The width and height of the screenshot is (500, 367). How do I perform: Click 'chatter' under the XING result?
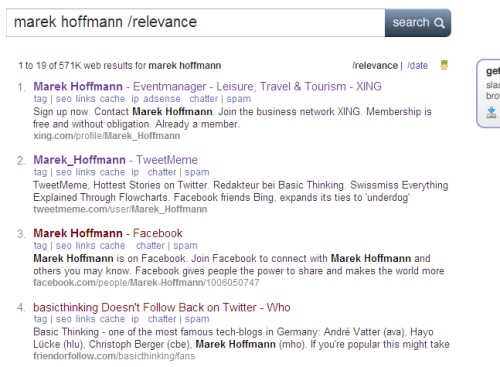pos(204,99)
